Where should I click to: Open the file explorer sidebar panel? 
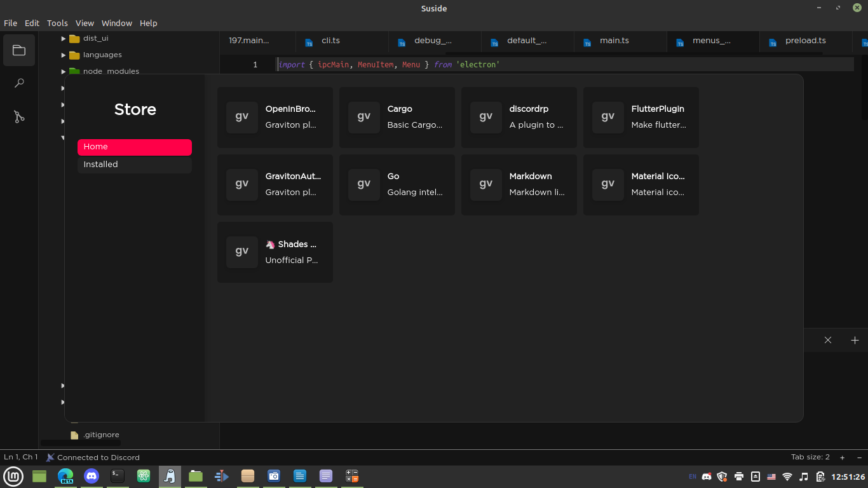coord(18,50)
